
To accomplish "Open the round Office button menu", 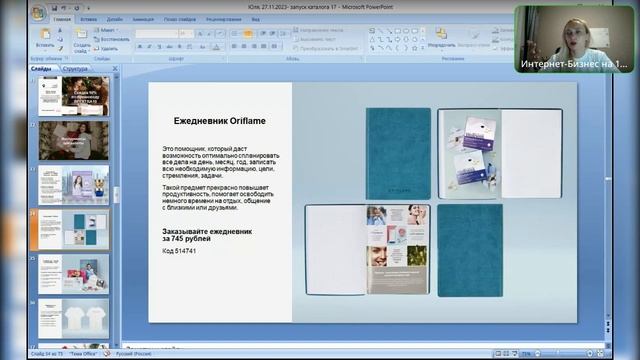I will click(38, 13).
